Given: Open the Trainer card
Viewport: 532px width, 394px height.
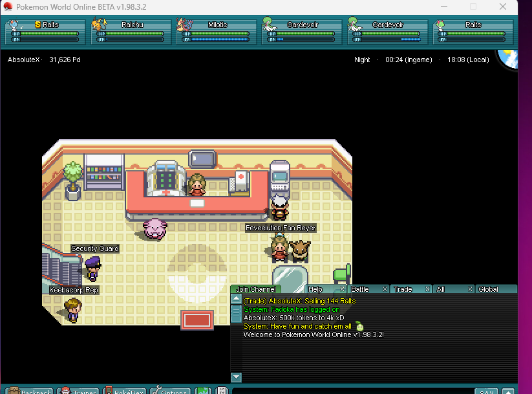Looking at the screenshot, I should click(x=78, y=391).
